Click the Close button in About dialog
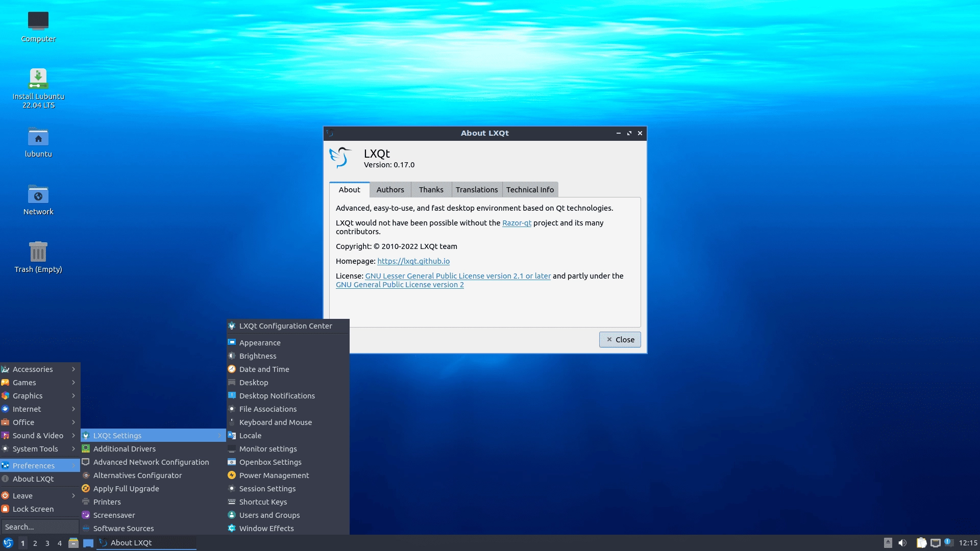 point(620,339)
